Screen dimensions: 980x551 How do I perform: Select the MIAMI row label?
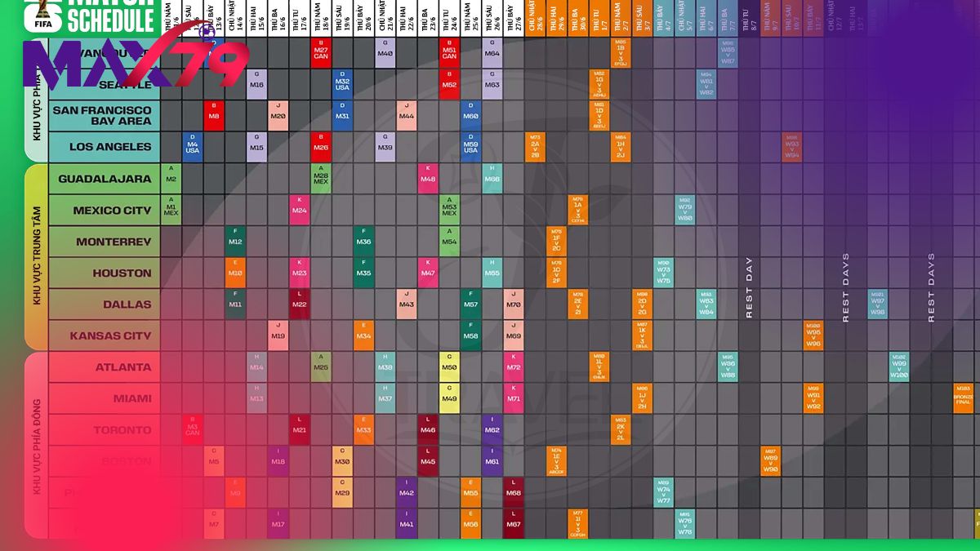tap(105, 399)
